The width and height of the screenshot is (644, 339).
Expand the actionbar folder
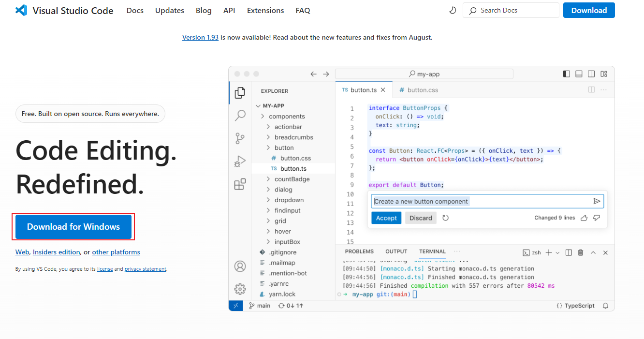point(268,127)
